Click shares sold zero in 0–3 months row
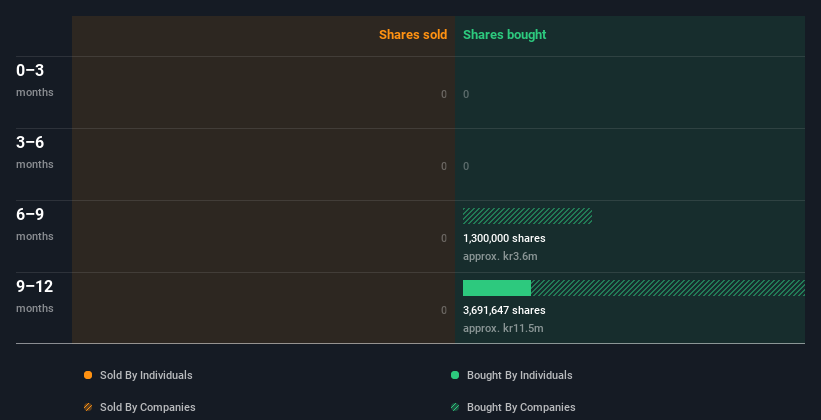 pos(444,94)
